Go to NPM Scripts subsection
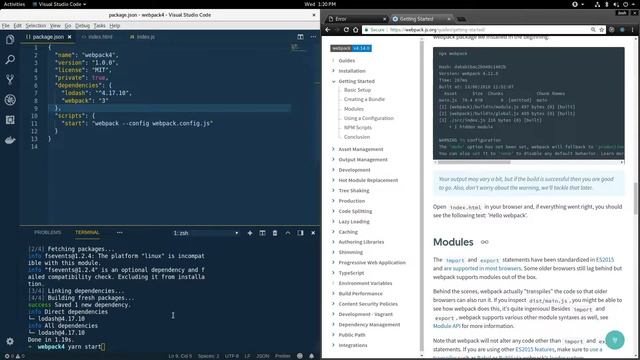640x360 pixels. click(358, 128)
